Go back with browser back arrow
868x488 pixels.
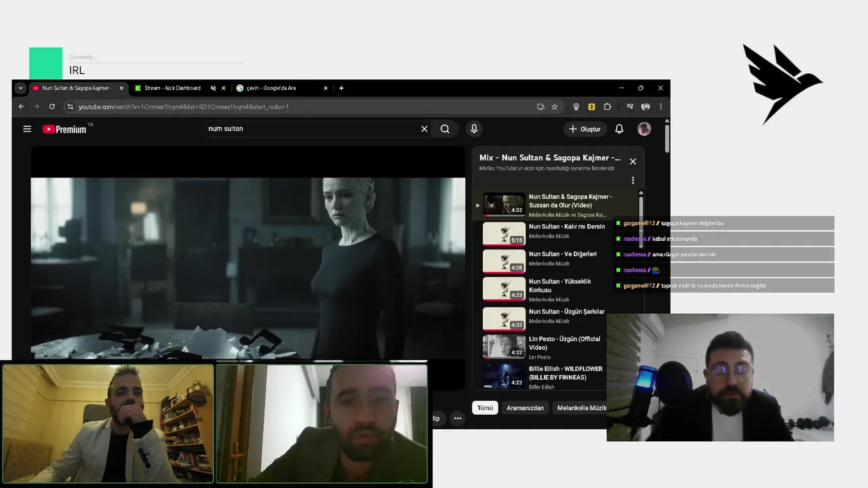click(x=21, y=106)
